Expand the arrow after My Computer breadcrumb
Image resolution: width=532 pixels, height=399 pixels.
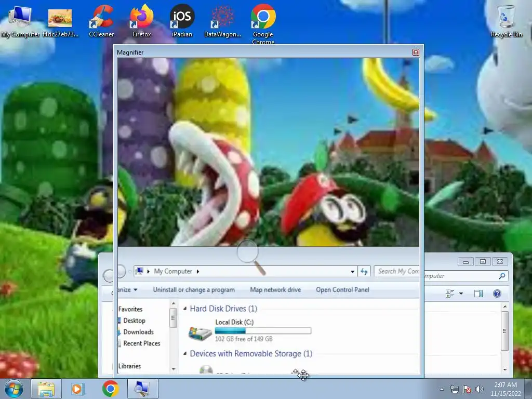(198, 271)
